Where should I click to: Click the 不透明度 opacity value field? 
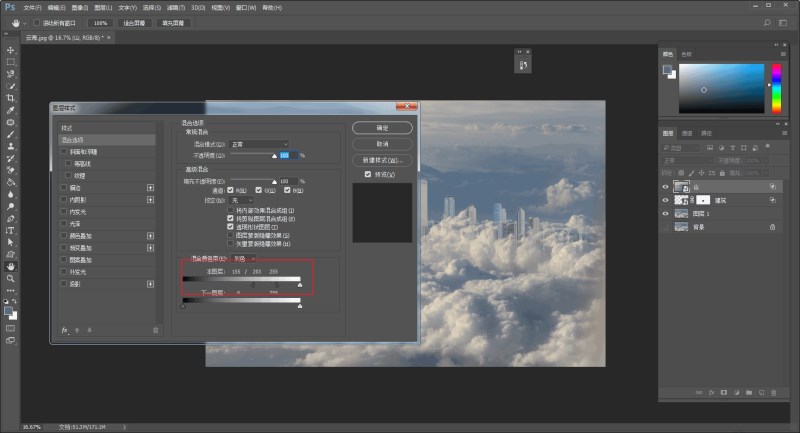point(284,155)
